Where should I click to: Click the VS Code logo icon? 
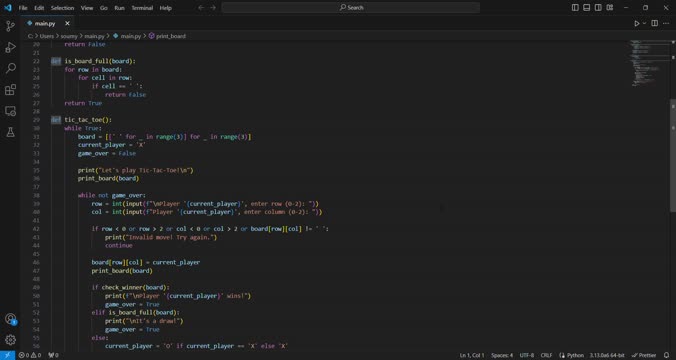click(x=7, y=8)
